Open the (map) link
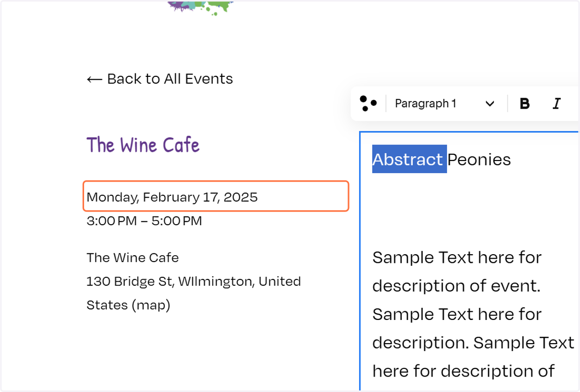 click(x=151, y=305)
